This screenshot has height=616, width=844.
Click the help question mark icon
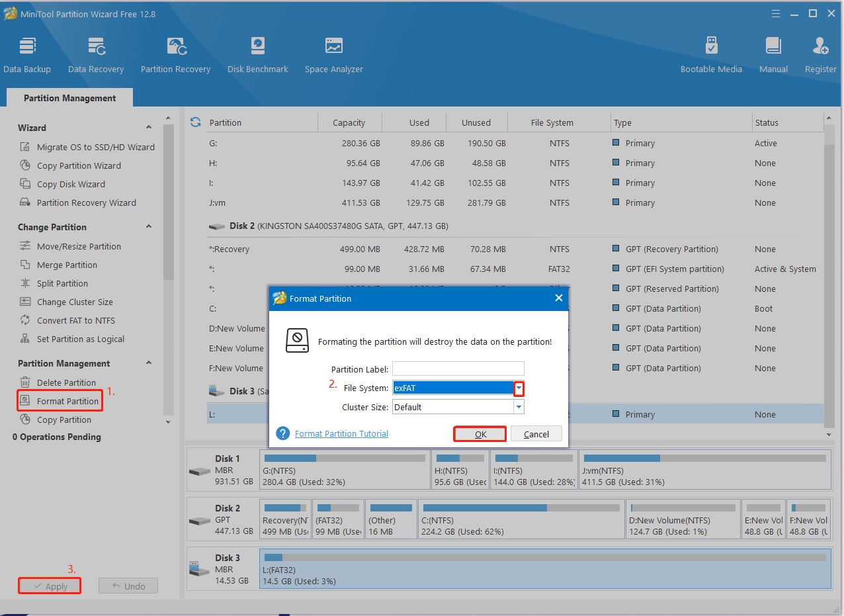pyautogui.click(x=284, y=433)
